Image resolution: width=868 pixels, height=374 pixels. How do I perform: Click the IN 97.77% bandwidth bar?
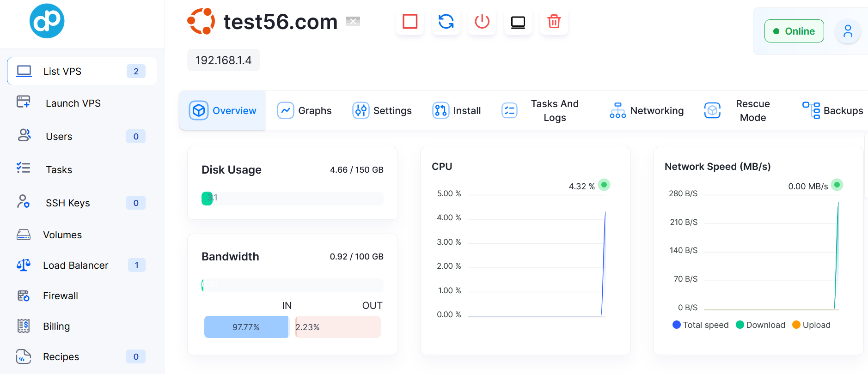pyautogui.click(x=246, y=327)
